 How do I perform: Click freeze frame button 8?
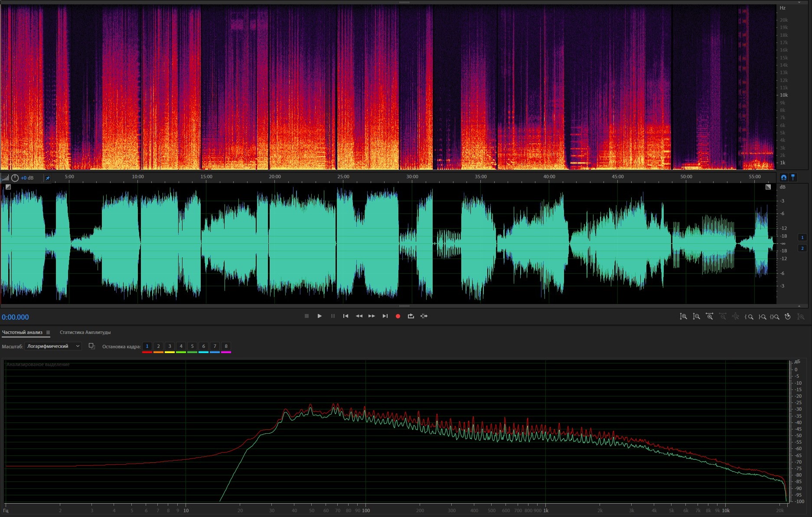point(226,346)
